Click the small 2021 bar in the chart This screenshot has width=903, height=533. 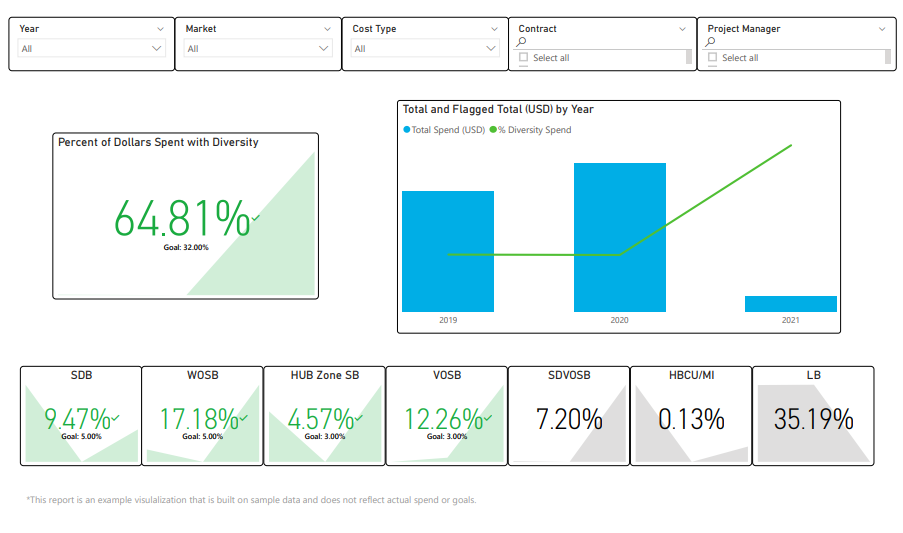coord(791,304)
